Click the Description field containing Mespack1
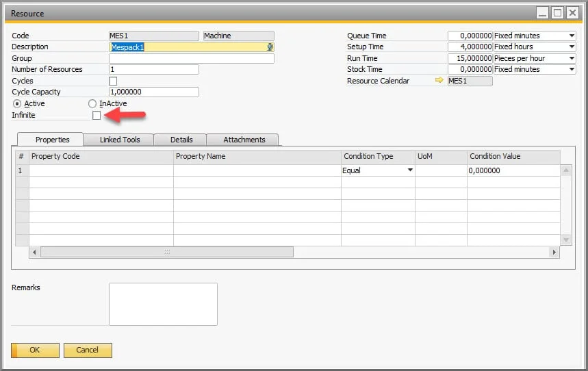588x371 pixels. (191, 47)
